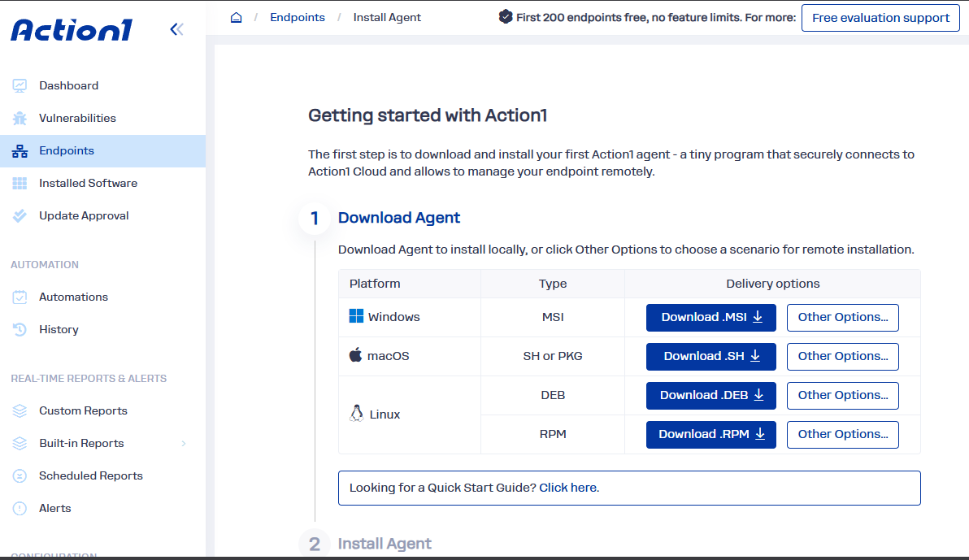Screen dimensions: 969x560
Task: Open the Dashboard page
Action: 68,86
